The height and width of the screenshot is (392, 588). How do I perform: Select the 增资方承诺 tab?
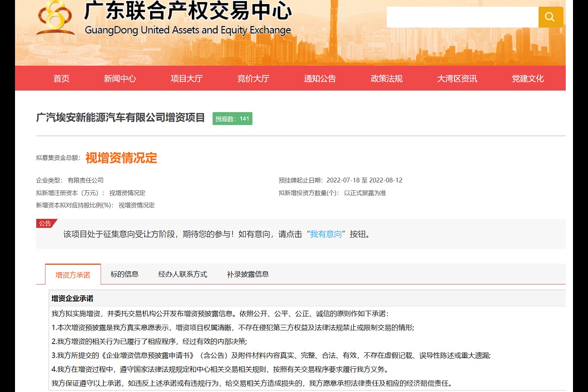pos(73,274)
